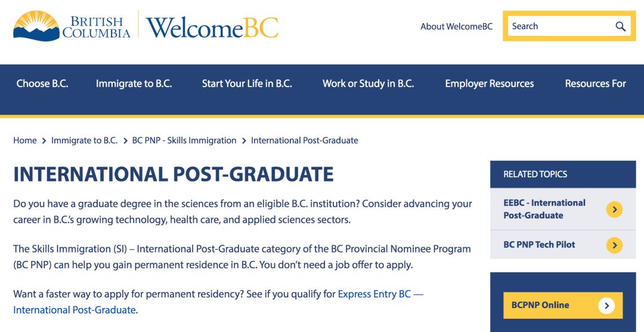Click arrow icon beside BC PNP Tech Pilot

(614, 245)
